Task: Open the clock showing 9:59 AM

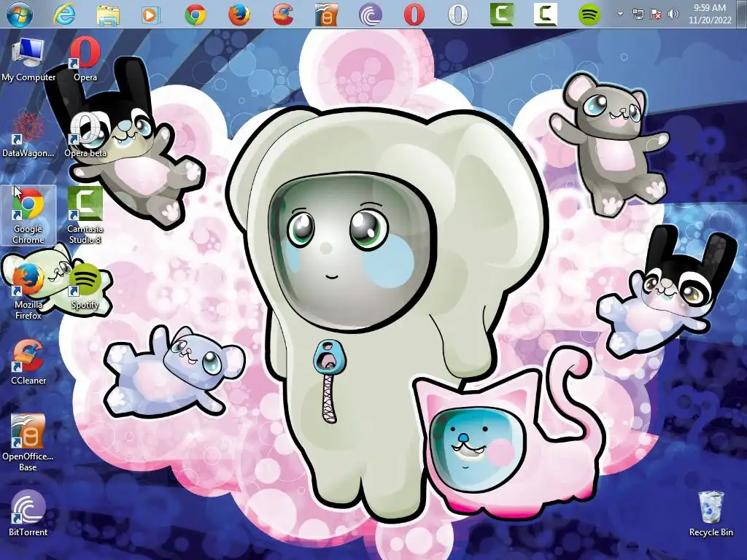Action: 710,14
